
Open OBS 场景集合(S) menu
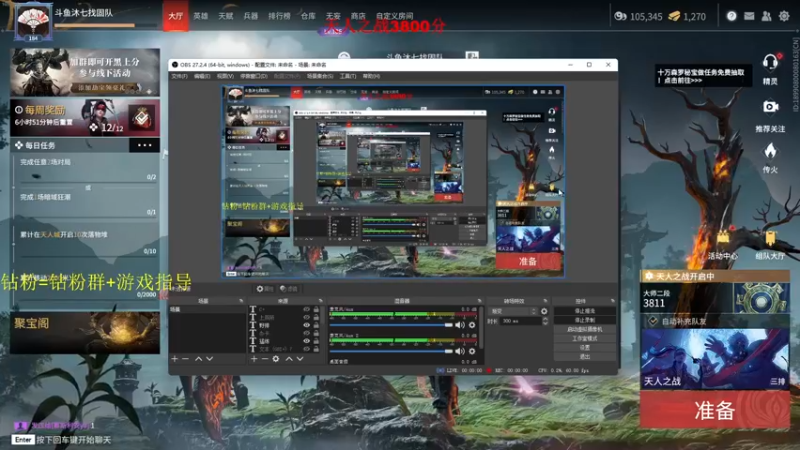(x=320, y=76)
